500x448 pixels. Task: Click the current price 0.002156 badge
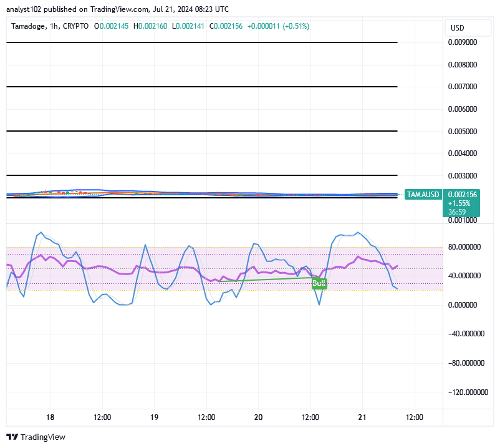(463, 194)
